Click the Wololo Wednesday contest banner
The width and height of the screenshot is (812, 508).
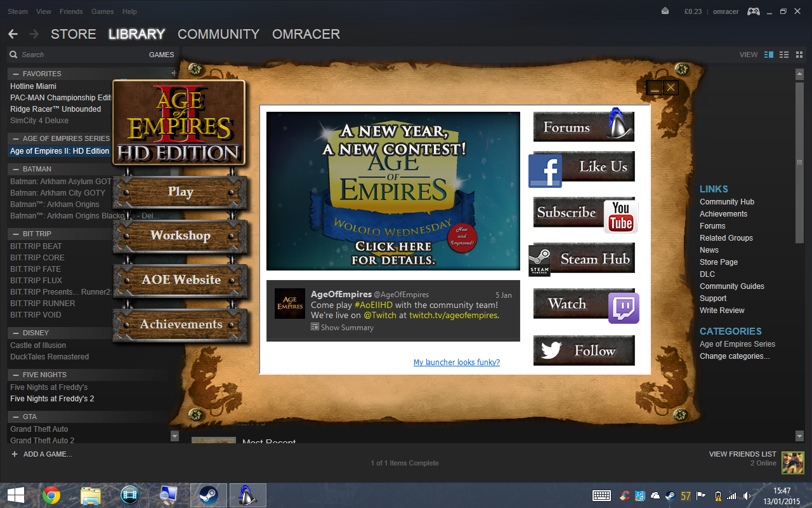(393, 191)
